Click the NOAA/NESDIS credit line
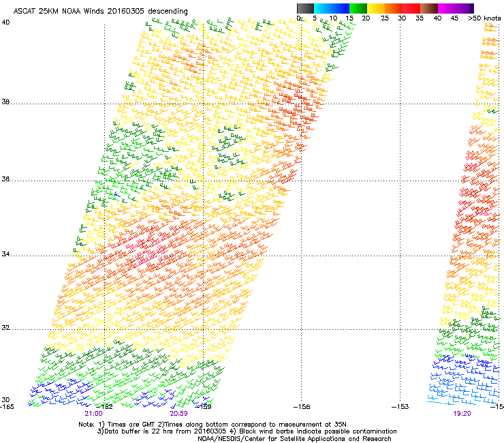Screen dimensions: 504x443 294,439
